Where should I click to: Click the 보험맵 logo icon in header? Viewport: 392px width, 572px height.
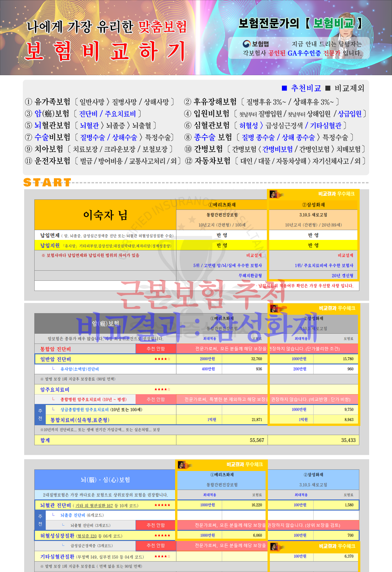247,44
